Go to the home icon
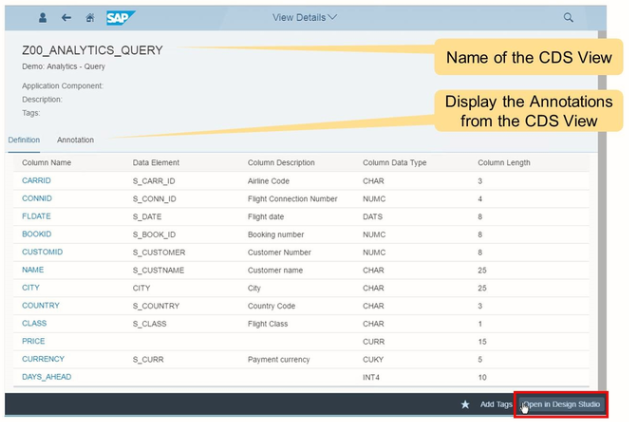Screen dimensions: 629x422 [91, 18]
